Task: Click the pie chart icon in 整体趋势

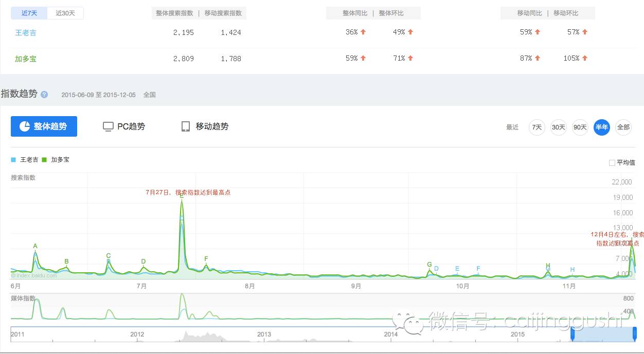Action: pos(25,126)
